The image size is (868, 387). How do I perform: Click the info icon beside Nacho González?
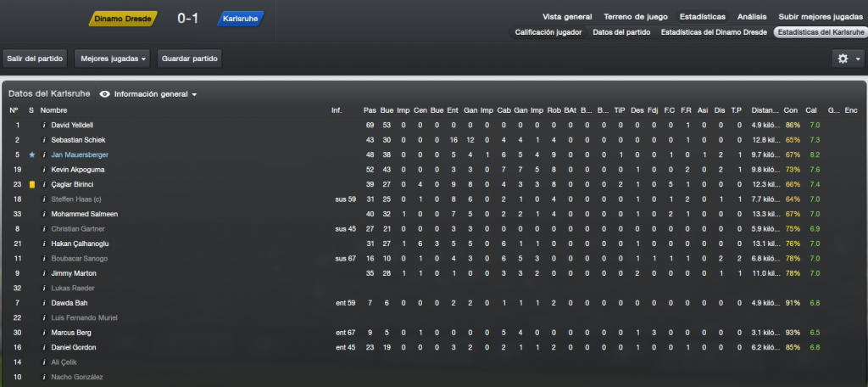44,377
